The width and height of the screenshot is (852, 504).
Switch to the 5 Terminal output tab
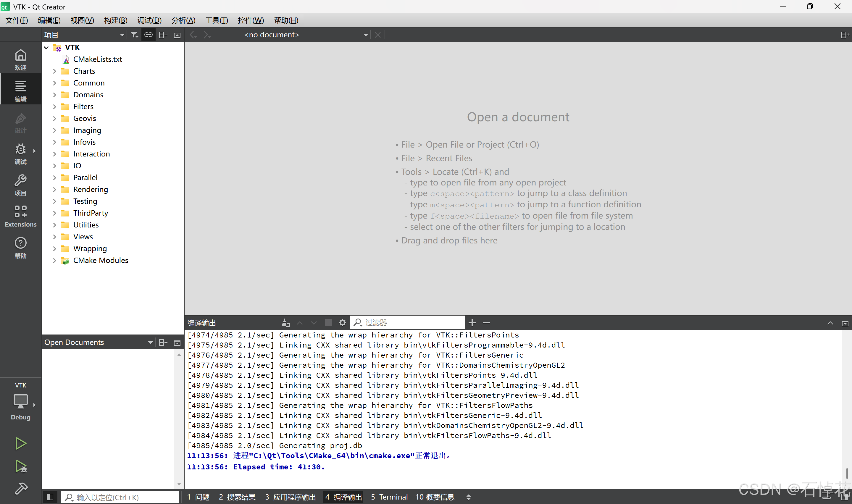tap(389, 497)
